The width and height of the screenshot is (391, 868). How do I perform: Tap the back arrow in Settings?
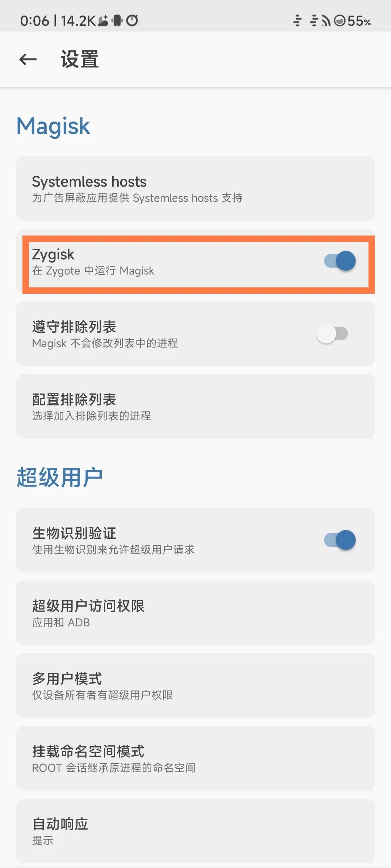[28, 59]
